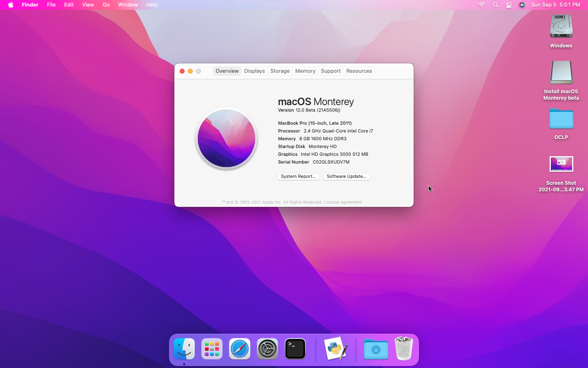Click the Intel HD Graphics 3000 line
Image resolution: width=588 pixels, height=368 pixels.
click(x=323, y=154)
